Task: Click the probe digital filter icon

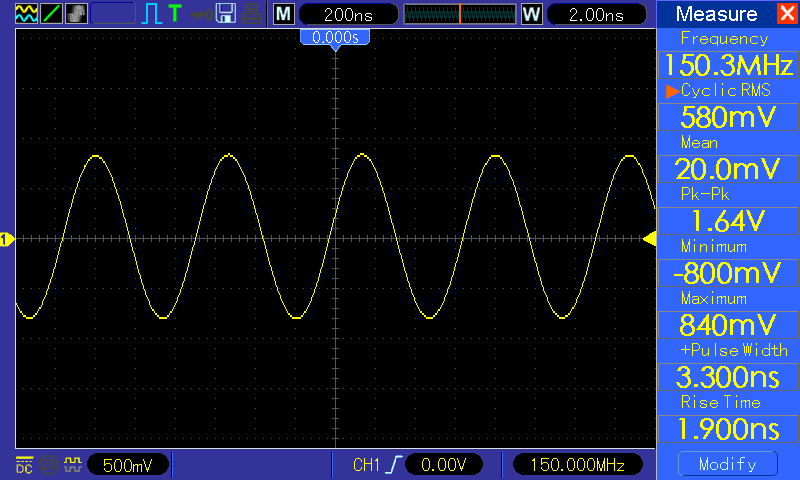Action: pos(73,464)
